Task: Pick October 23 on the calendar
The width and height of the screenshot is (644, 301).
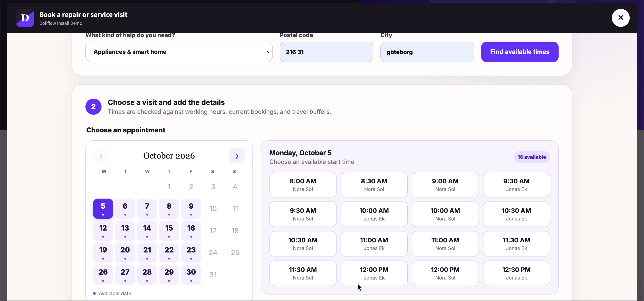Action: pos(191,252)
